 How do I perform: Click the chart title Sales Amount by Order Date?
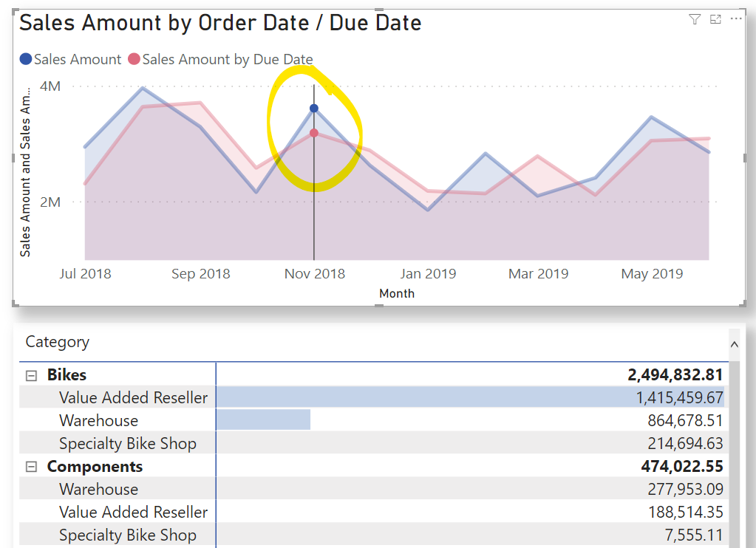pos(220,23)
